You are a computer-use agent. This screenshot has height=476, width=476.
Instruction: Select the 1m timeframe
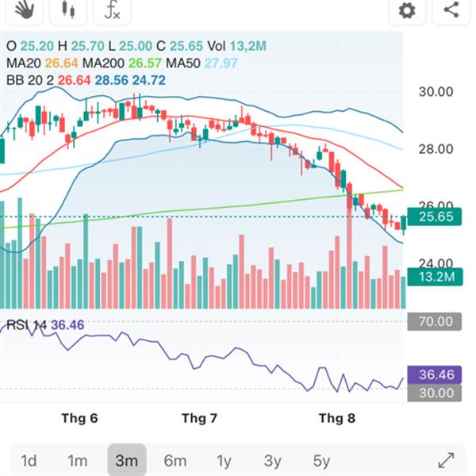tap(78, 461)
